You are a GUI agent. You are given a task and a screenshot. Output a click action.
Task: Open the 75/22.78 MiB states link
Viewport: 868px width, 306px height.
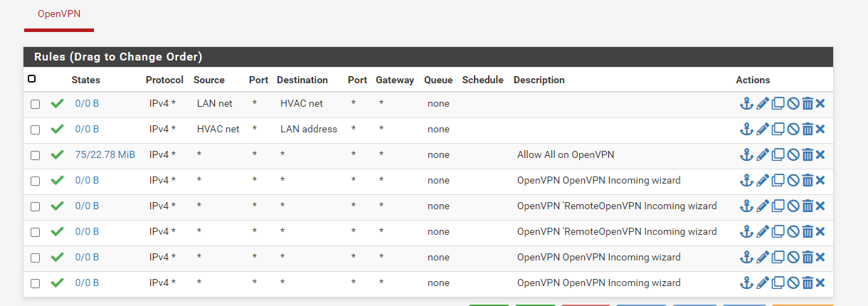click(105, 155)
